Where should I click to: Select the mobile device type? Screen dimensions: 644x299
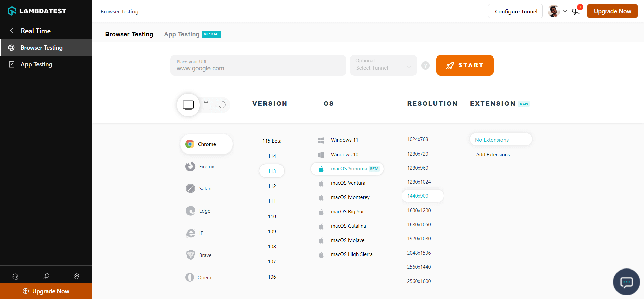(x=206, y=105)
